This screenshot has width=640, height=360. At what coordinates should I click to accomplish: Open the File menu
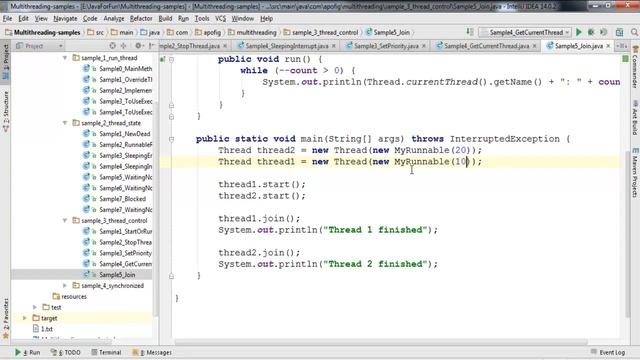pos(7,18)
